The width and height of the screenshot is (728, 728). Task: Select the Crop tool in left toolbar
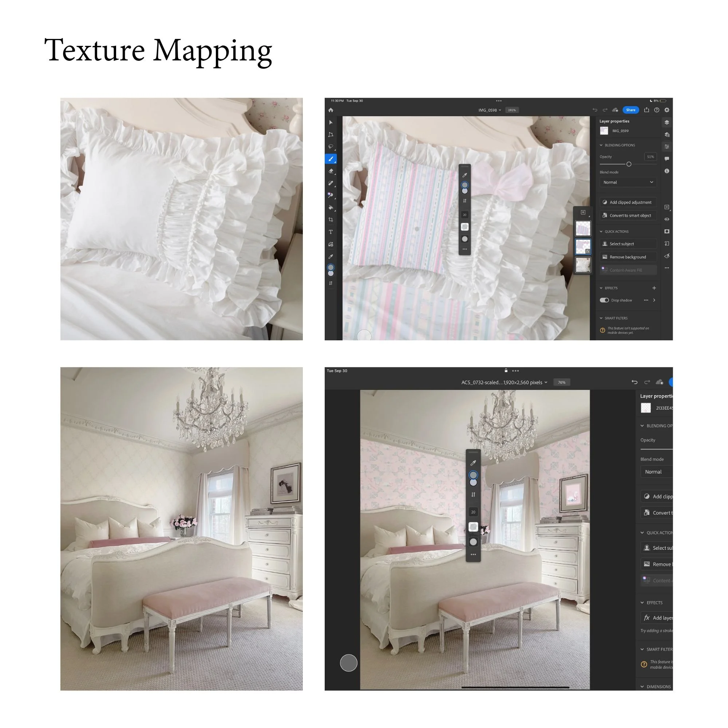pyautogui.click(x=331, y=220)
